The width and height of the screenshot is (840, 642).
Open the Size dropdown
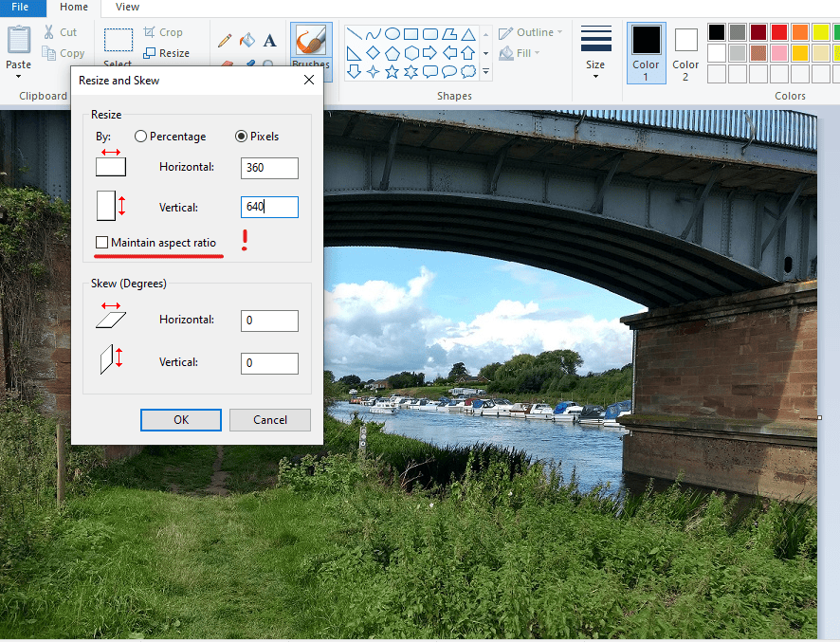(x=595, y=52)
